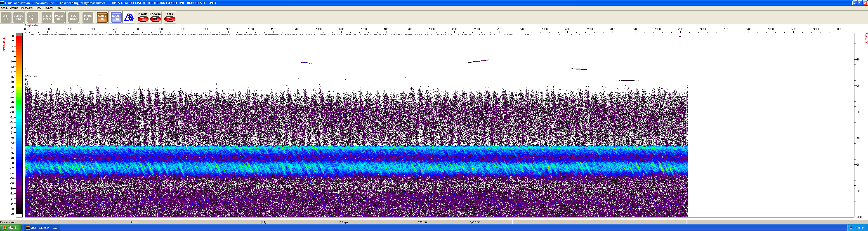The height and width of the screenshot is (231, 868).
Task: Click the MARK EVENT toolbar button
Action: coord(88,18)
